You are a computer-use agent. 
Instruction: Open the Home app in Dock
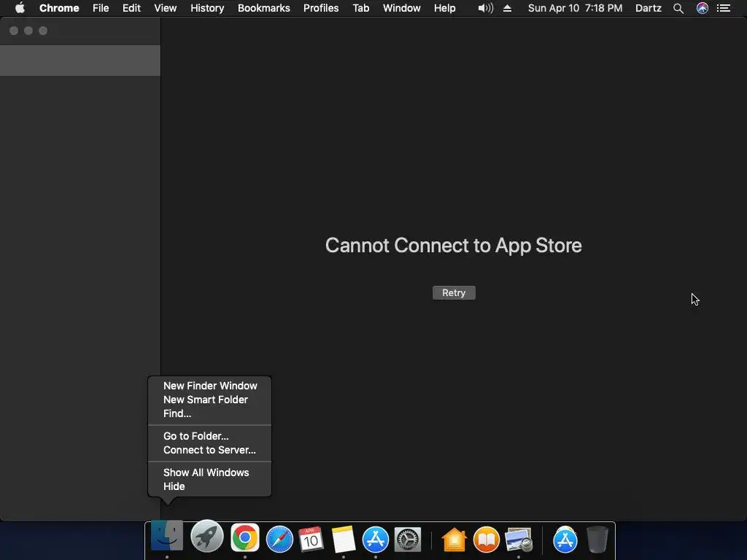tap(454, 540)
